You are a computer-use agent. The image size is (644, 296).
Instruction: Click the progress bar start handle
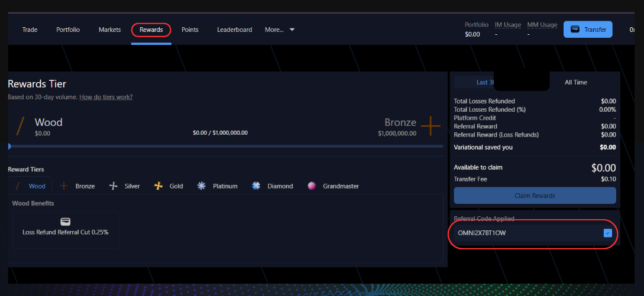pos(9,146)
